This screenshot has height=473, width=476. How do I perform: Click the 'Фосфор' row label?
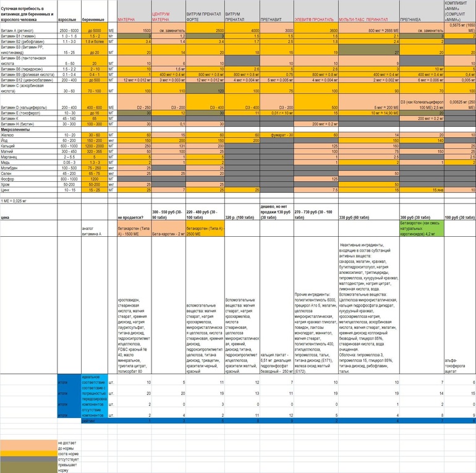coord(28,179)
